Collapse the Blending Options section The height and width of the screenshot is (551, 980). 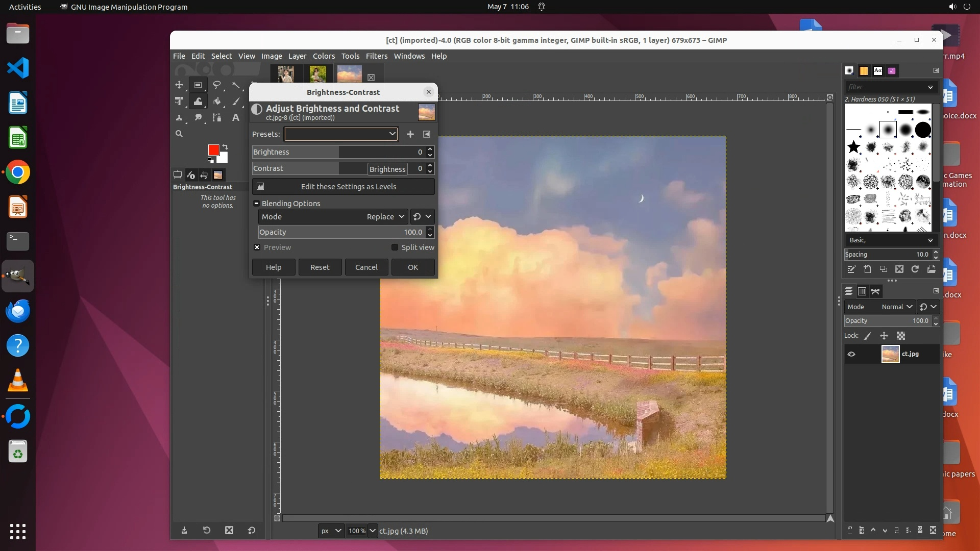point(256,204)
